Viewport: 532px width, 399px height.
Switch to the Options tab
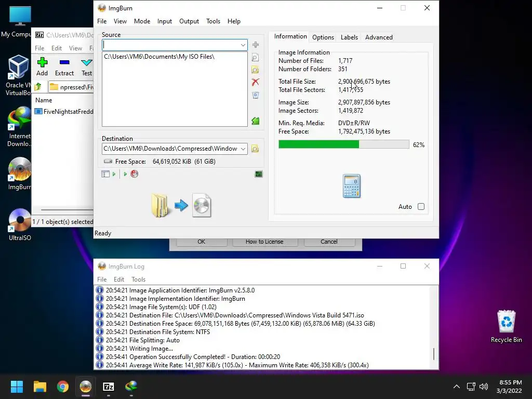click(323, 37)
